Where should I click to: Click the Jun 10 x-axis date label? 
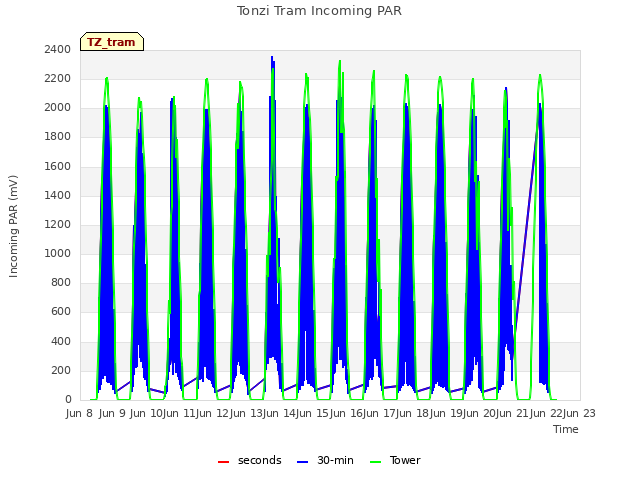(x=148, y=413)
